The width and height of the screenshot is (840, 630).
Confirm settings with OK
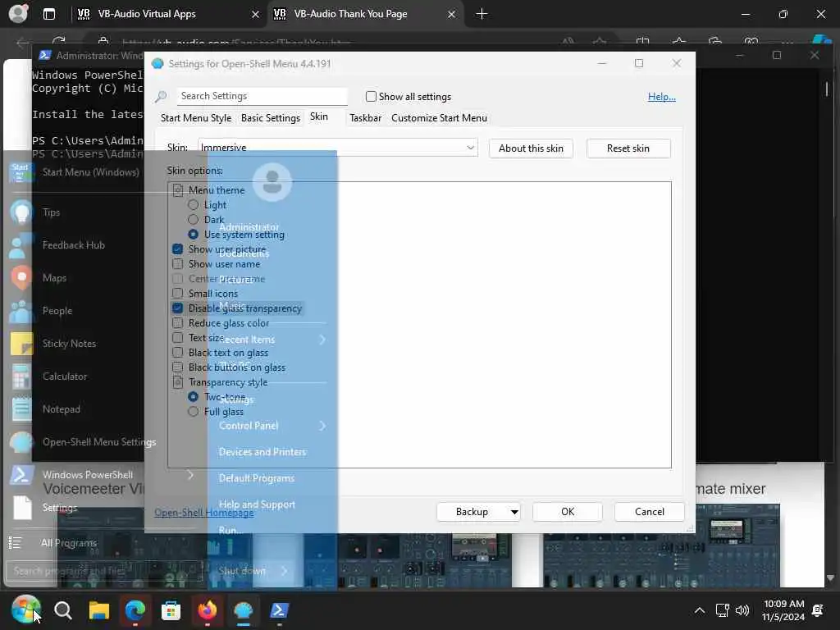568,512
